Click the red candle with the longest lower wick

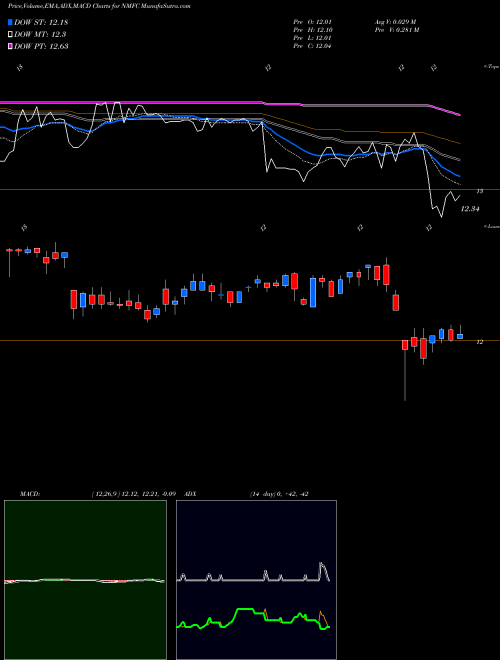405,345
